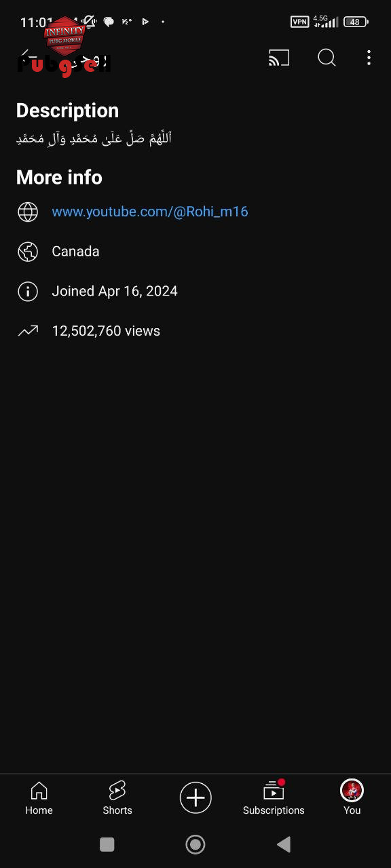Open the Subscriptions tab
The height and width of the screenshot is (868, 391).
pyautogui.click(x=274, y=797)
